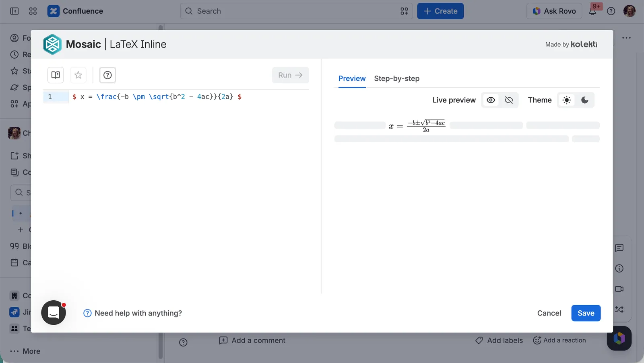Click the Create button in top bar
Screen dimensions: 644x363
[440, 11]
